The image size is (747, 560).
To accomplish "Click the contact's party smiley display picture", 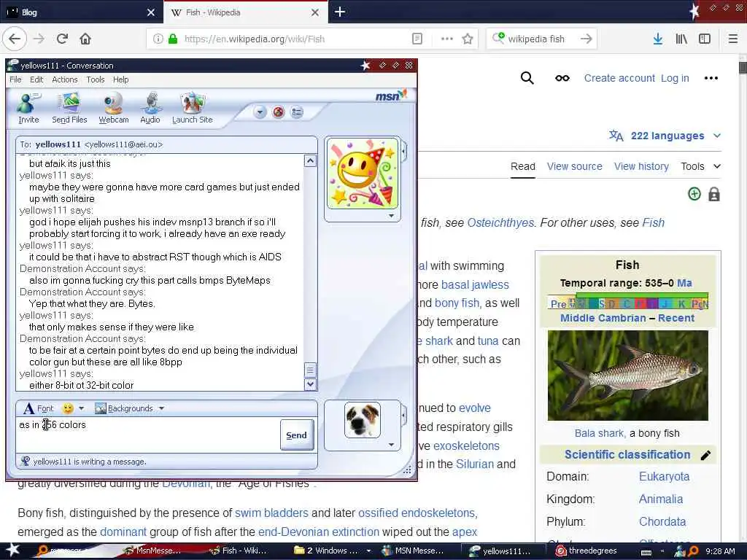I will [x=363, y=174].
